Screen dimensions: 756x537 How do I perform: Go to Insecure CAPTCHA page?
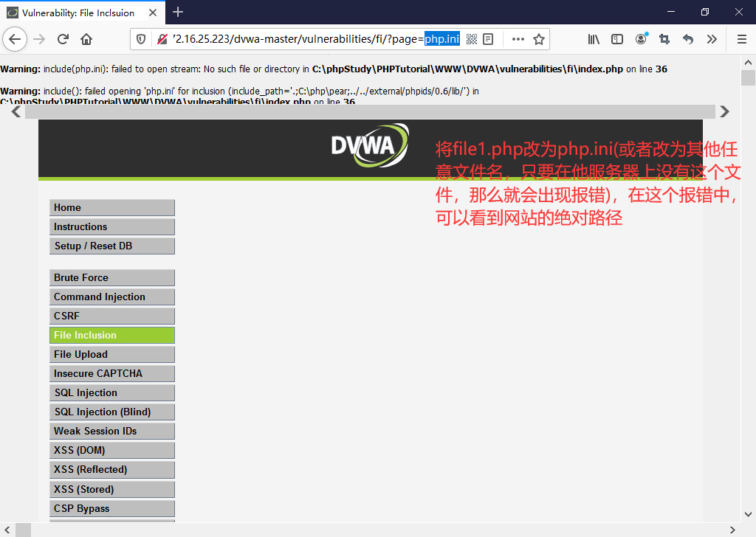coord(112,374)
